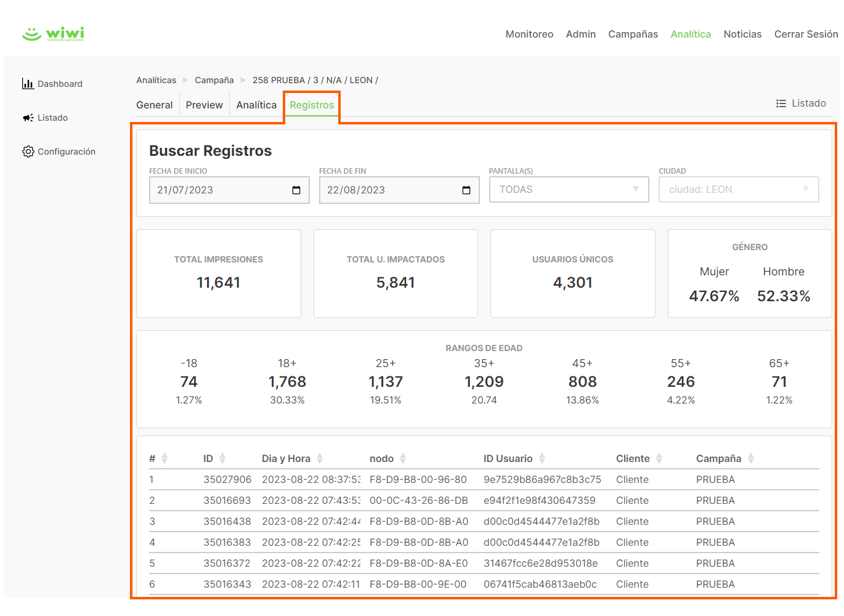Open calendar picker for Fecha de Inicio
The image size is (844, 616).
click(x=296, y=190)
